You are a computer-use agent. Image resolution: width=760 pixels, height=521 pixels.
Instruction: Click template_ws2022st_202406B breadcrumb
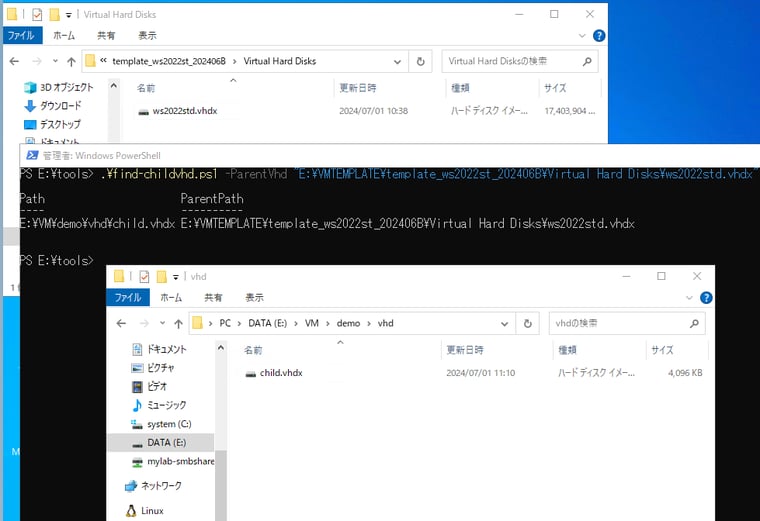coord(169,61)
